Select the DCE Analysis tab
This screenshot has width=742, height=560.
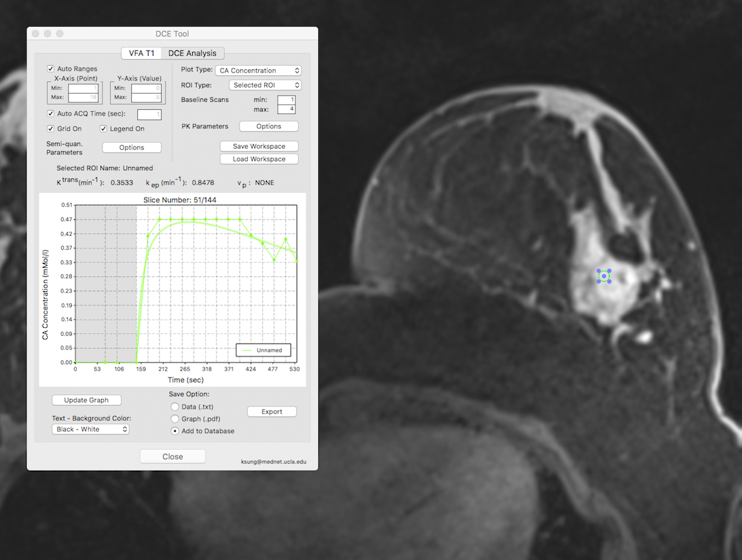(193, 54)
